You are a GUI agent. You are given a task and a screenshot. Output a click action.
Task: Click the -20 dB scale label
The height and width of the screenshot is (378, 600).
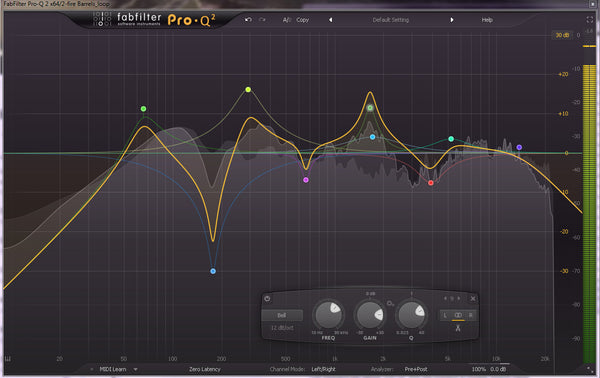click(x=564, y=231)
